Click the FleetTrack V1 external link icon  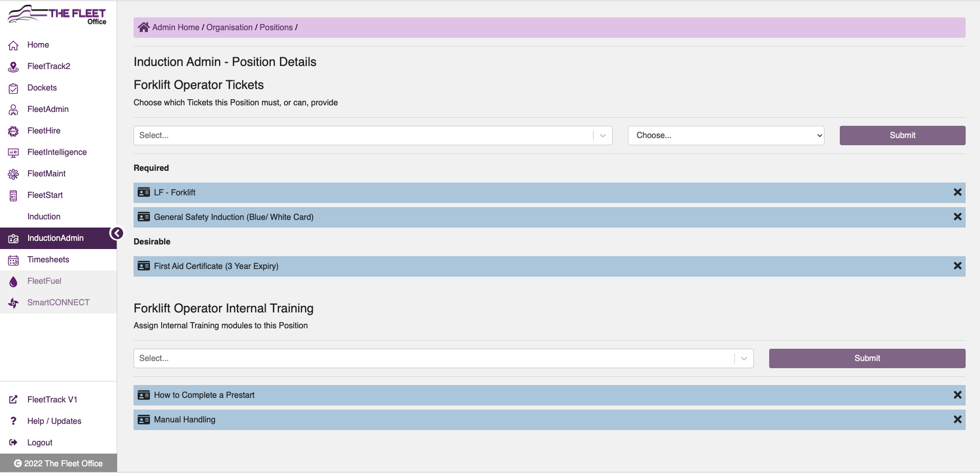14,400
